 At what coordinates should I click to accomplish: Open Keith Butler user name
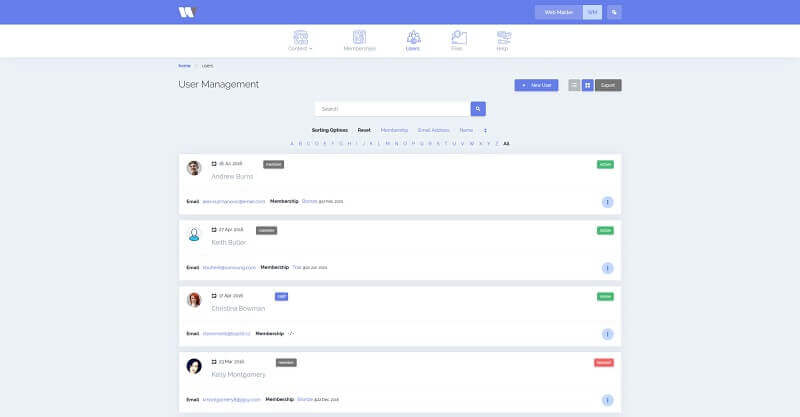(x=229, y=242)
